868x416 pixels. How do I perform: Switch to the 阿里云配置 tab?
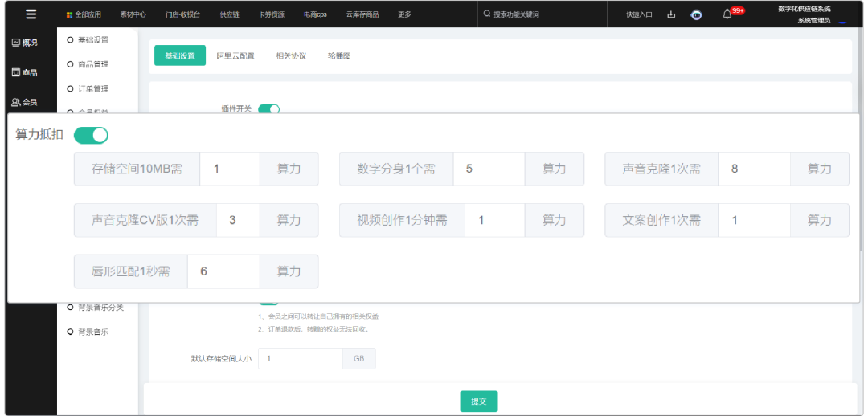235,56
